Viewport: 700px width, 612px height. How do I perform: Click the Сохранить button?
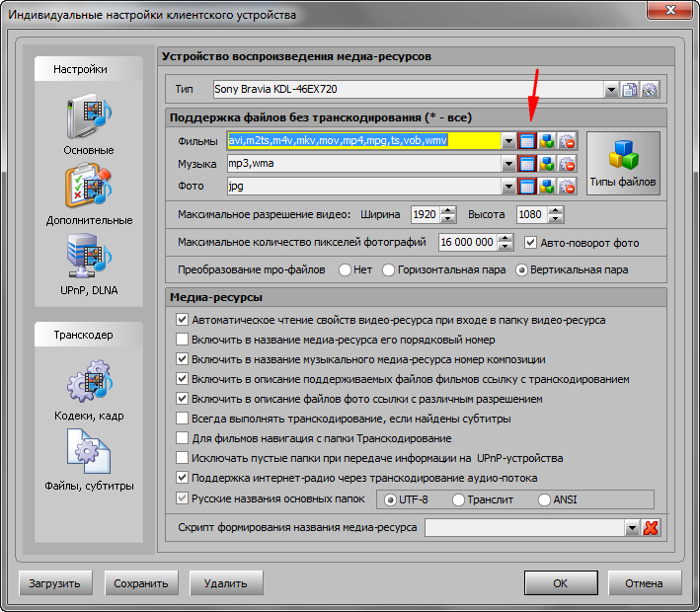point(141,583)
